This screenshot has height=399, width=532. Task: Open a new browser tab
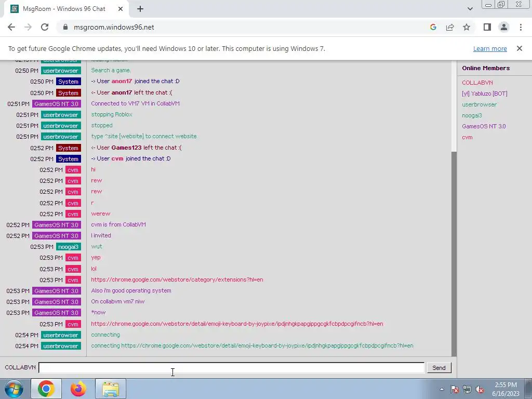point(140,9)
